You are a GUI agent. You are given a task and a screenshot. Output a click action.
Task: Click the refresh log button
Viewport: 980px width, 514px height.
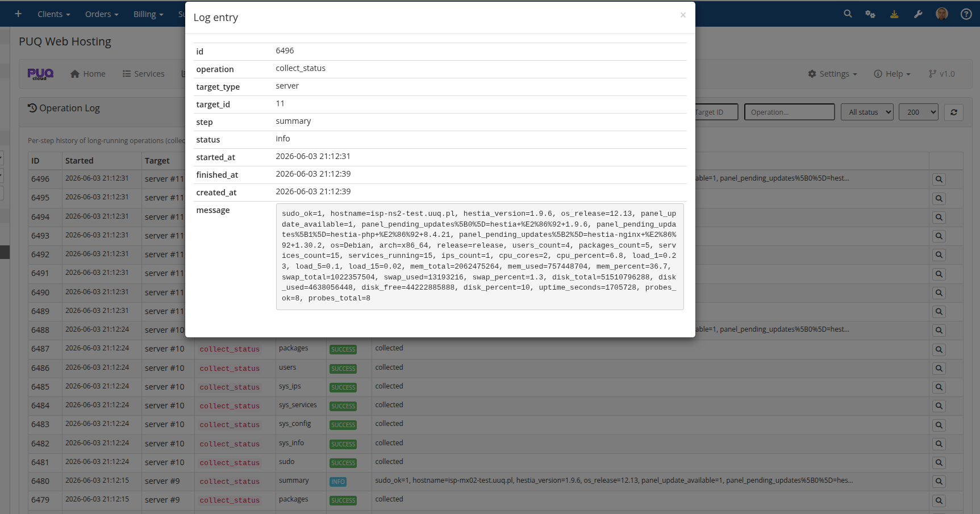[954, 112]
